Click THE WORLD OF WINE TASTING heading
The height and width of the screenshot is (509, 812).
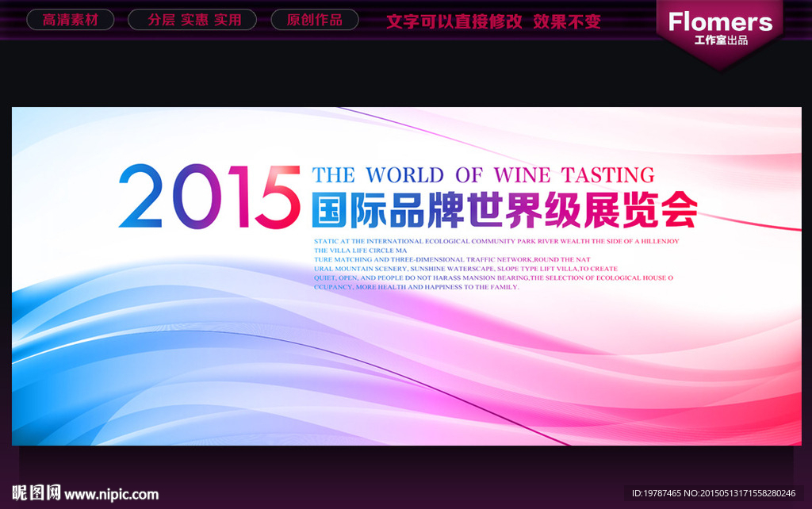483,175
